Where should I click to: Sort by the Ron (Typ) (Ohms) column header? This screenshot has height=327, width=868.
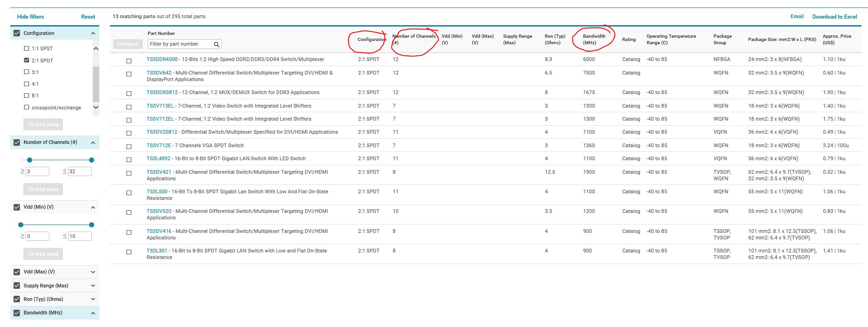pos(555,39)
